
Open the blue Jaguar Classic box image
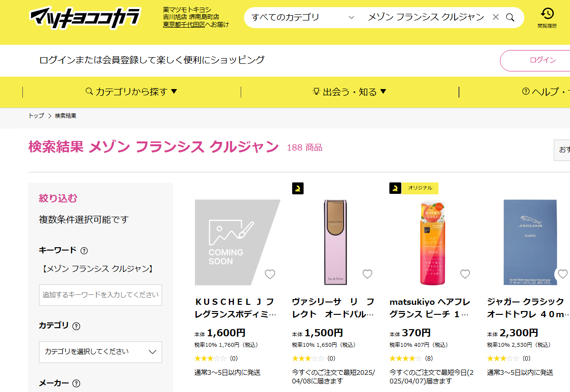pos(530,242)
